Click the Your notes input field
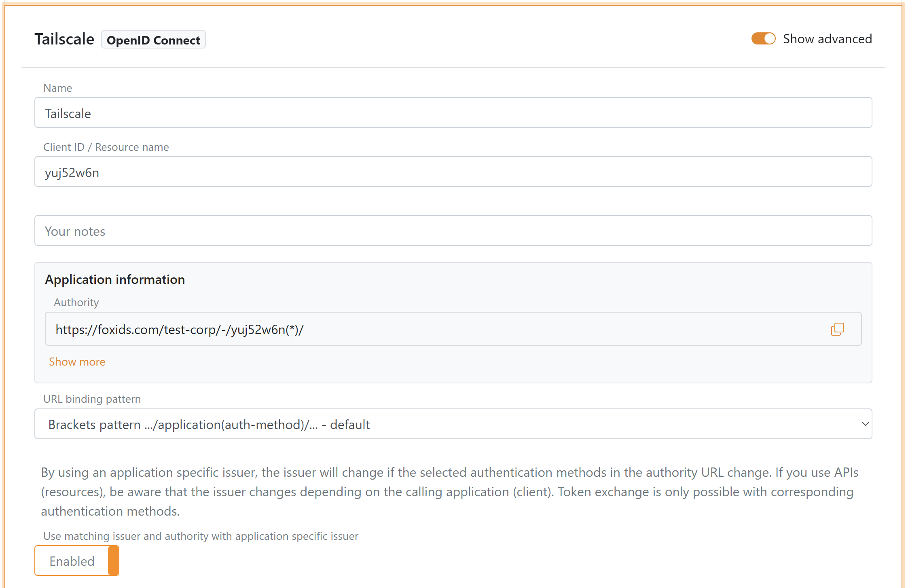The width and height of the screenshot is (906, 588). click(283, 231)
